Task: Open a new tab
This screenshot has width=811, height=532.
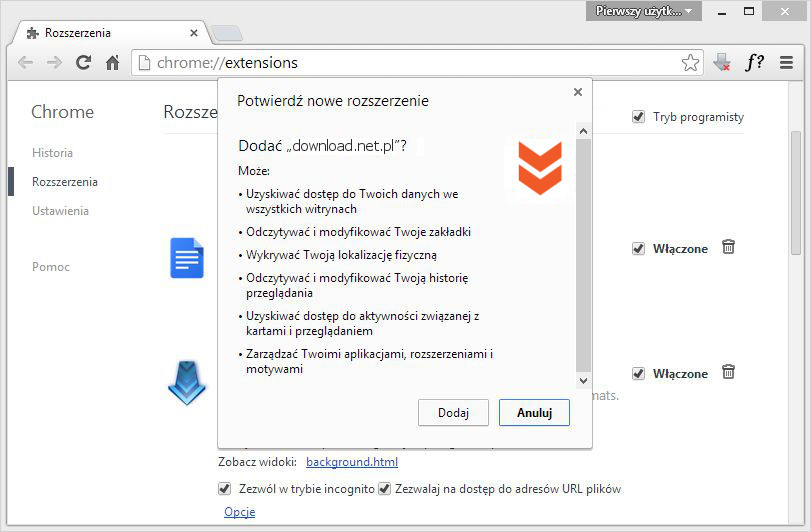Action: click(227, 33)
